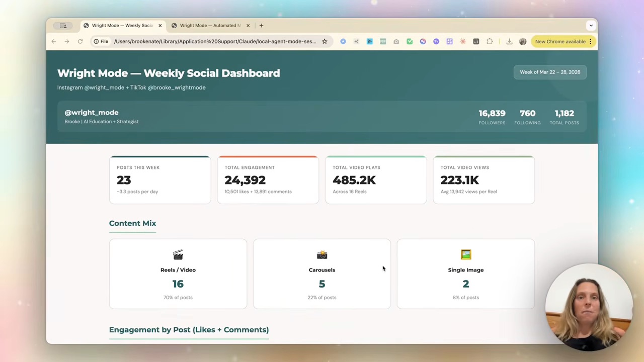The width and height of the screenshot is (644, 362).
Task: Open the purple round arrow extension
Action: coord(436,41)
